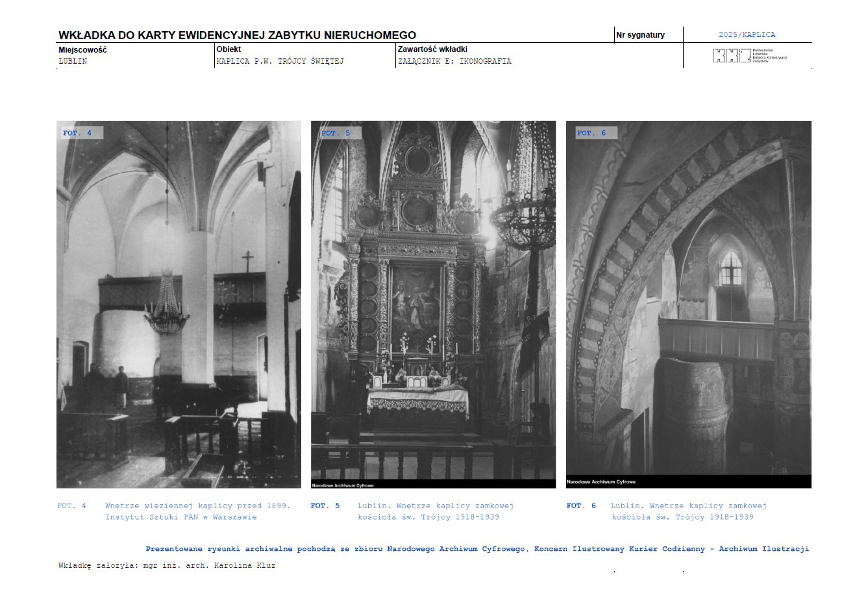This screenshot has width=868, height=612.
Task: Open the middle photo showing the ornate altar
Action: tap(433, 304)
